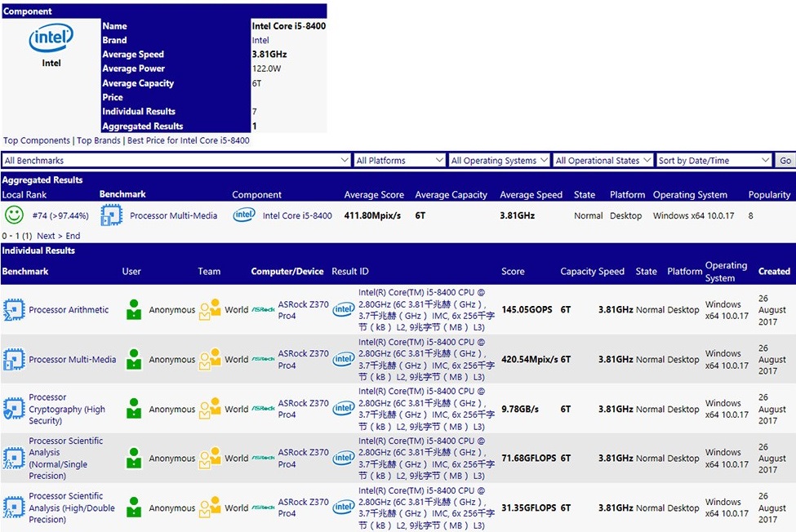Click the Intel logo in the Normal/Single Precision row

[344, 458]
